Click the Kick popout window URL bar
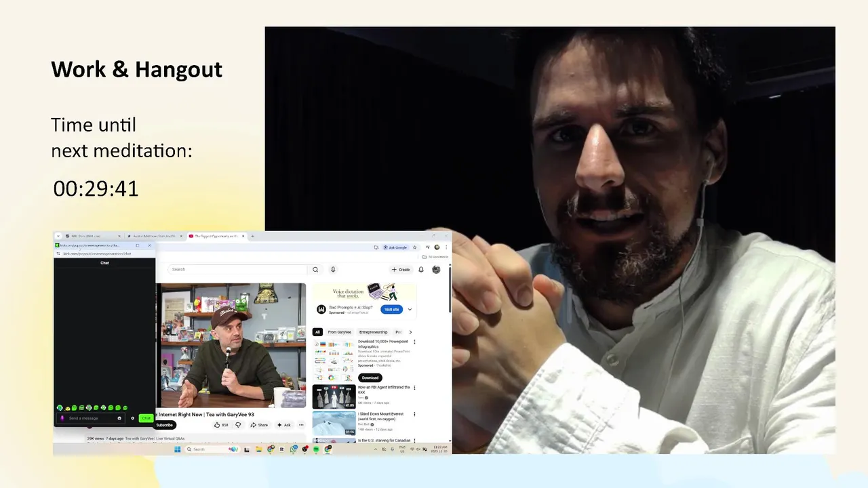This screenshot has height=488, width=868. click(105, 253)
